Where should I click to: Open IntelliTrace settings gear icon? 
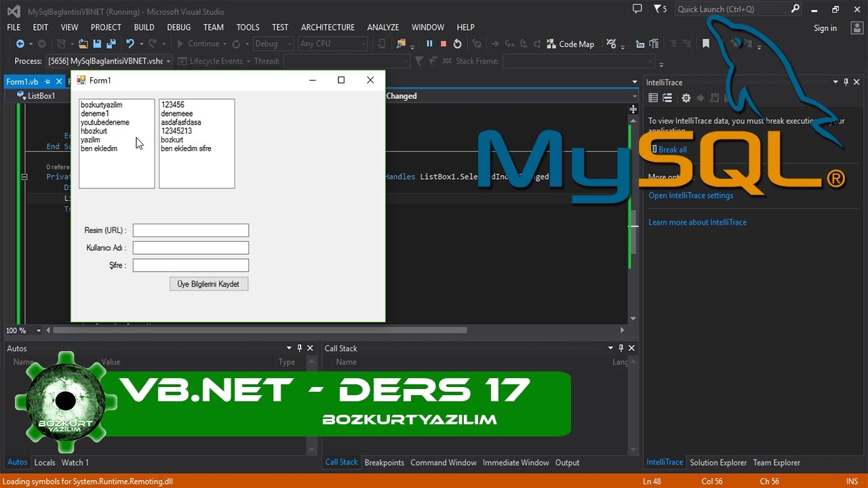tap(686, 98)
